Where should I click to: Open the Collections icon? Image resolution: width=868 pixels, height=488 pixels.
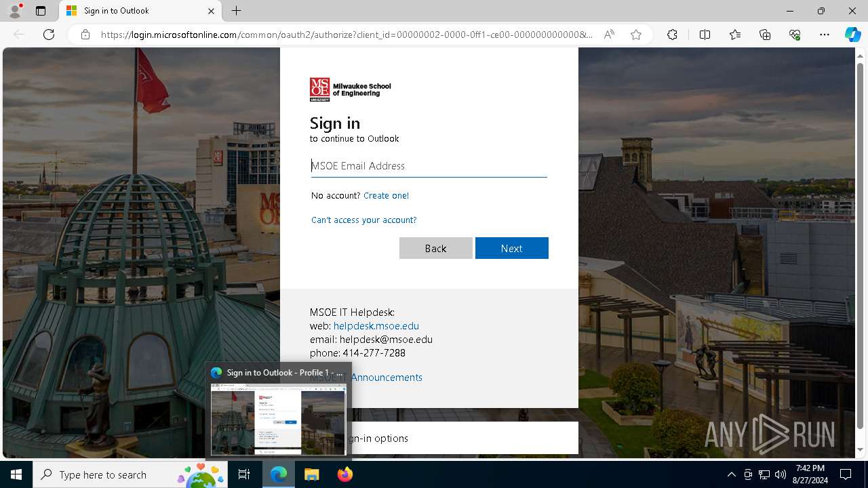pyautogui.click(x=765, y=35)
